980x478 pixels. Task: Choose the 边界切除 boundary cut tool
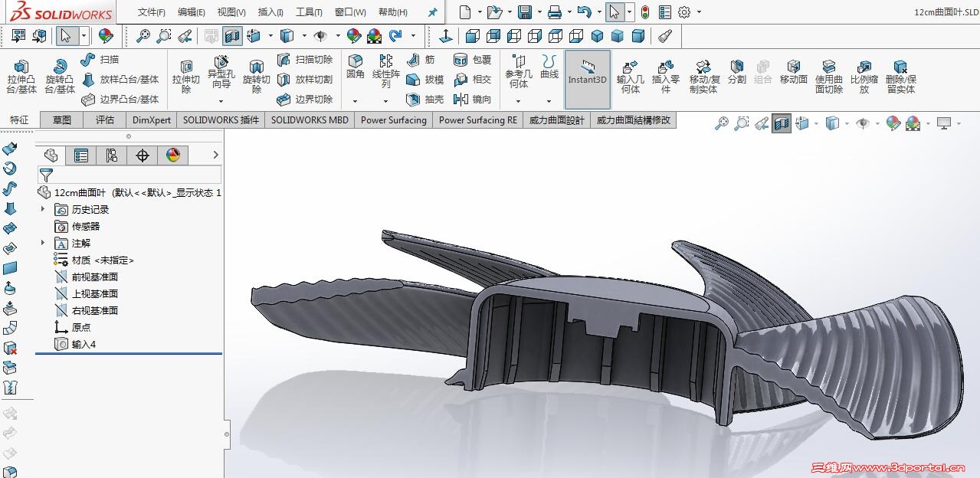point(305,100)
